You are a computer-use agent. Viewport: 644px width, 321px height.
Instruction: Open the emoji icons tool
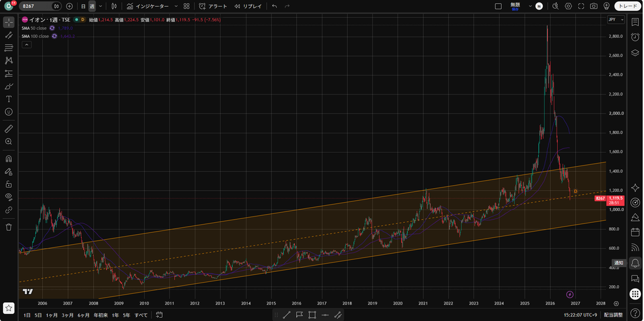(x=9, y=112)
